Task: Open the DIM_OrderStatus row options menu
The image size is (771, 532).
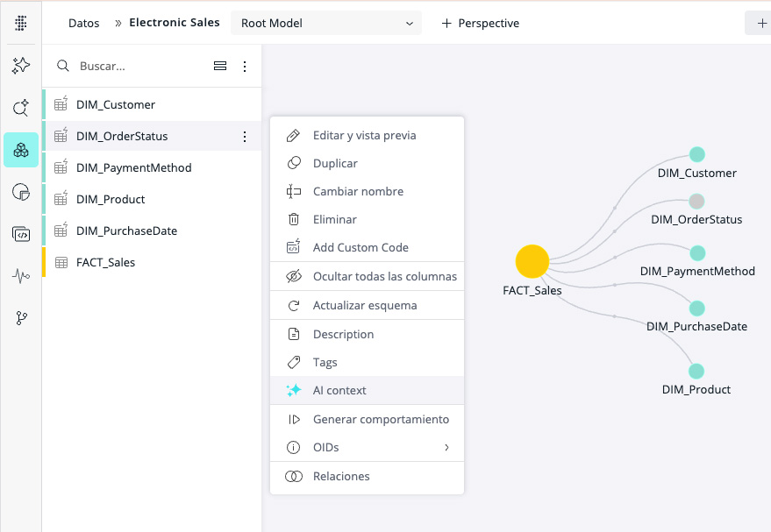Action: point(245,137)
